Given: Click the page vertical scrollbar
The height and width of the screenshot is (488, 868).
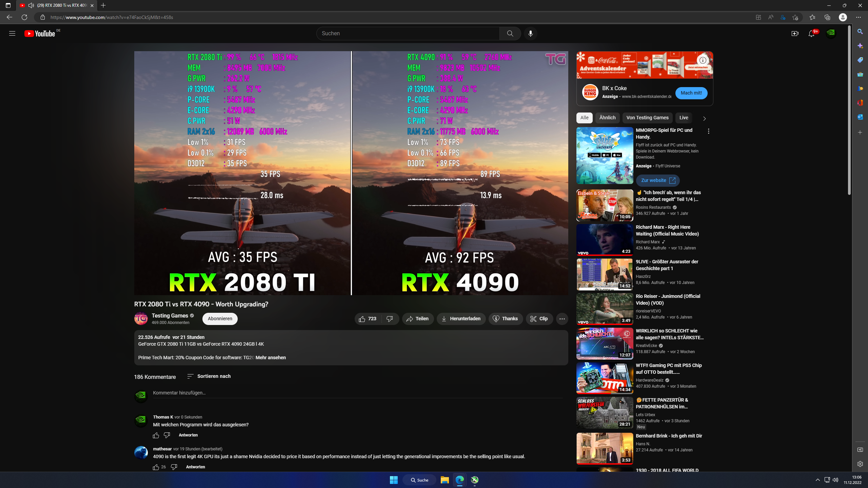Looking at the screenshot, I should 849,110.
